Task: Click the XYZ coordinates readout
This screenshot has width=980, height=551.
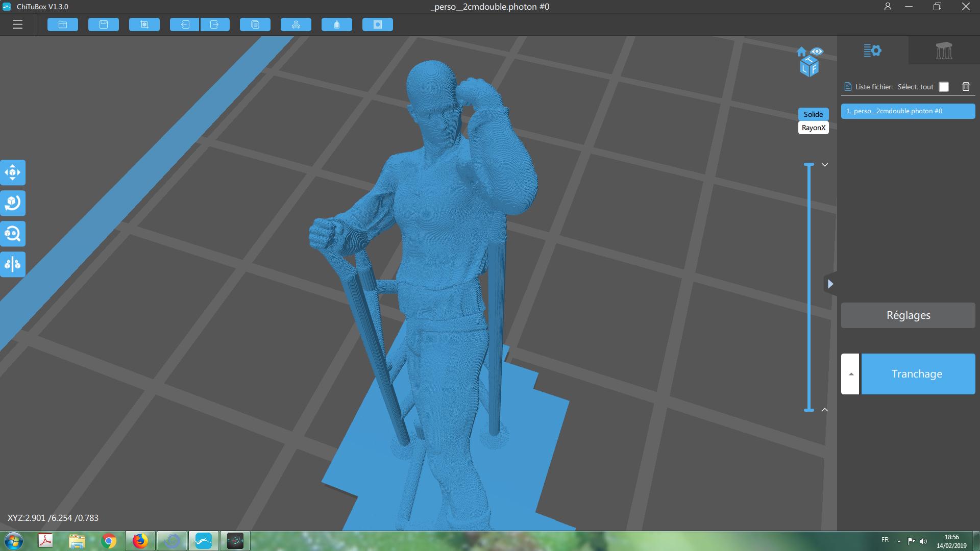Action: (x=53, y=518)
